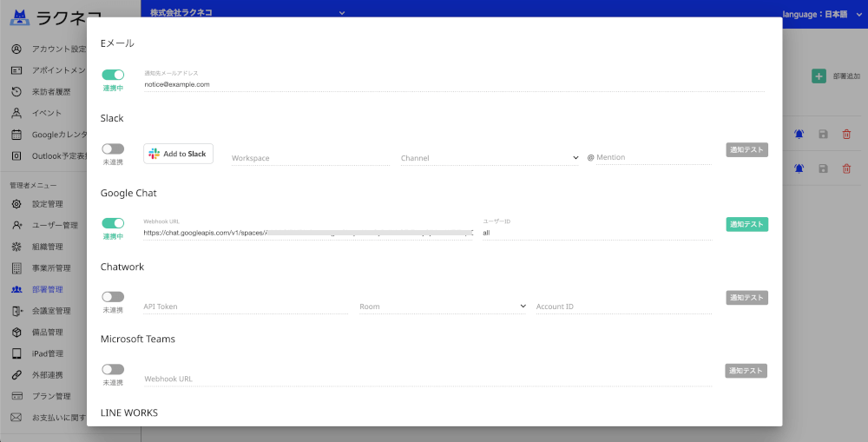This screenshot has height=442, width=868.
Task: Click the appointment card icon in sidebar
Action: pos(16,70)
